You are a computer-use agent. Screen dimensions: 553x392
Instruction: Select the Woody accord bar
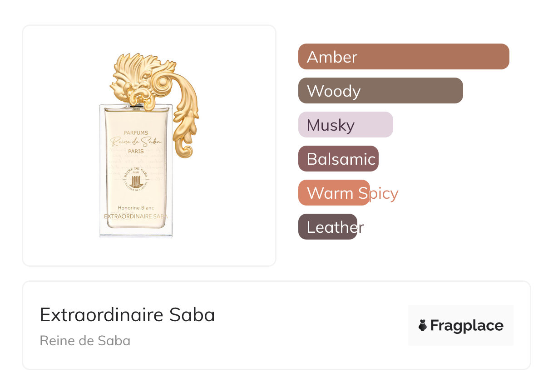(380, 91)
